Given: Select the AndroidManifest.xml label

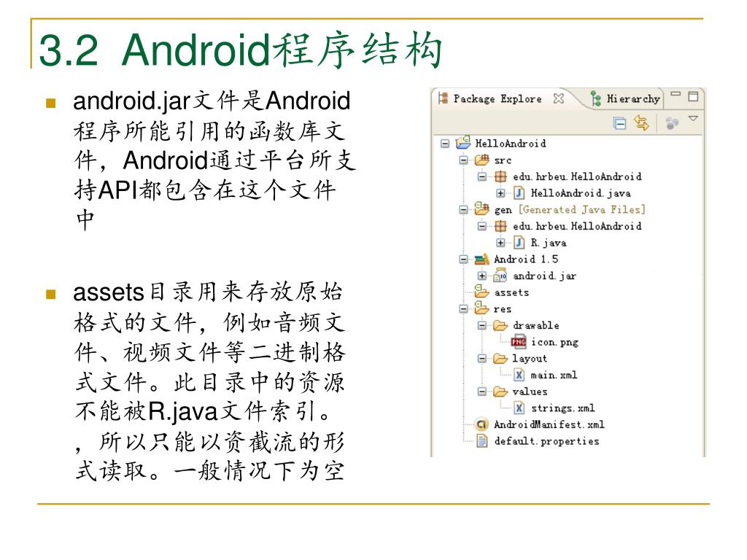Looking at the screenshot, I should [x=549, y=424].
